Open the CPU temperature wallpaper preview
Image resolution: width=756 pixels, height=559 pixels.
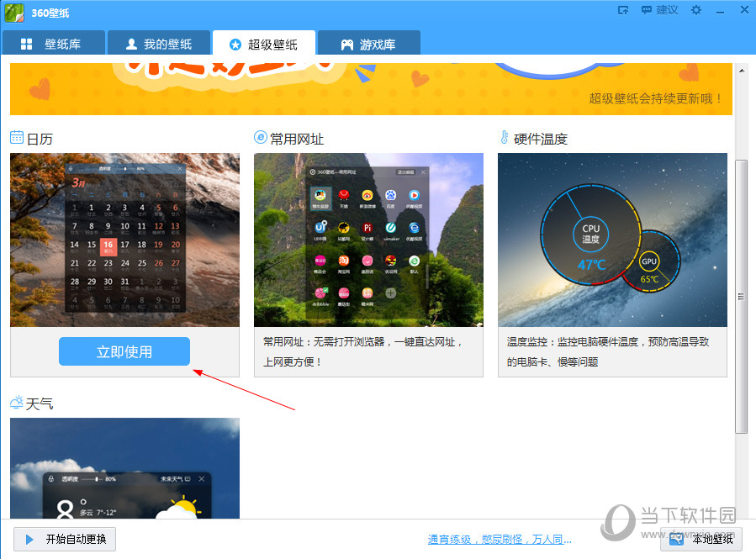(612, 240)
